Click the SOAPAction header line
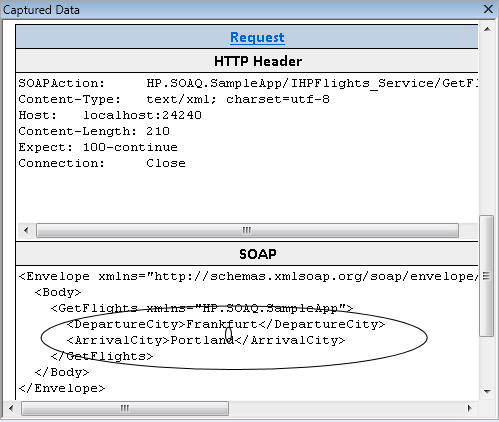This screenshot has height=422, width=499. pos(248,83)
